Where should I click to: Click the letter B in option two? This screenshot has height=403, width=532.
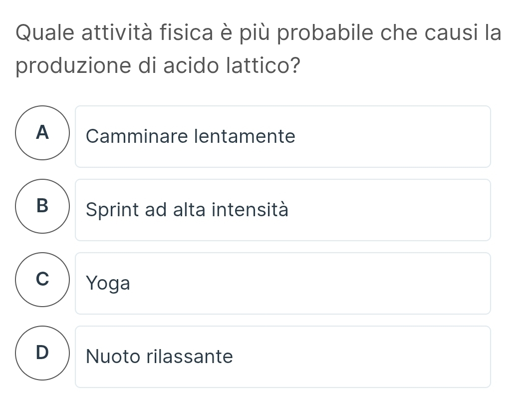43,206
